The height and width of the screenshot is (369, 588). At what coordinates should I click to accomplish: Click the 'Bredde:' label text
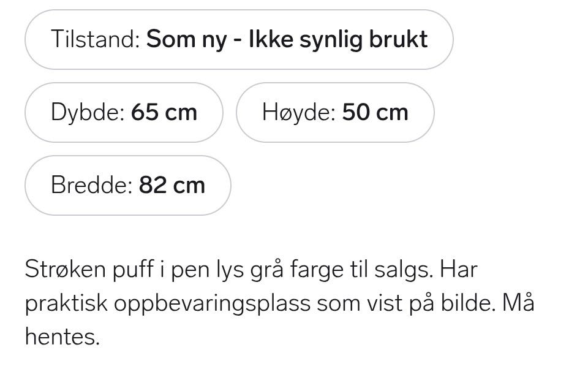pyautogui.click(x=93, y=184)
